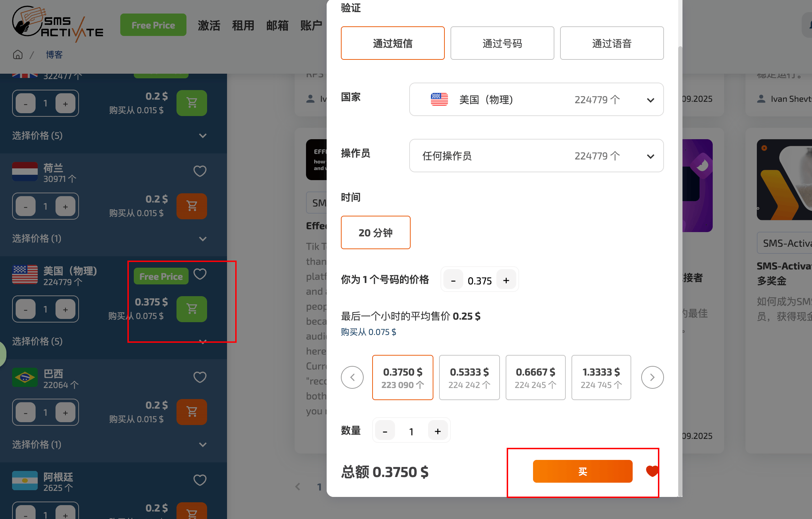
Task: Click green cart icon for 美国（物理）
Action: pos(192,309)
